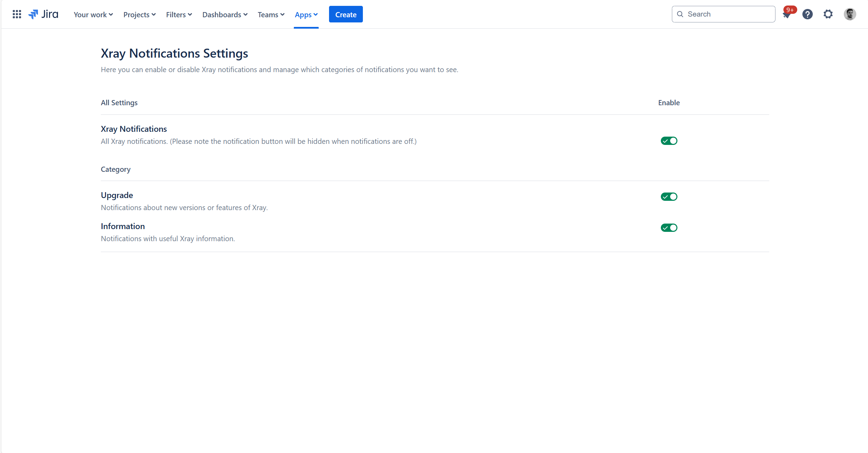The width and height of the screenshot is (868, 453).
Task: Click the blue Create button
Action: tap(346, 14)
